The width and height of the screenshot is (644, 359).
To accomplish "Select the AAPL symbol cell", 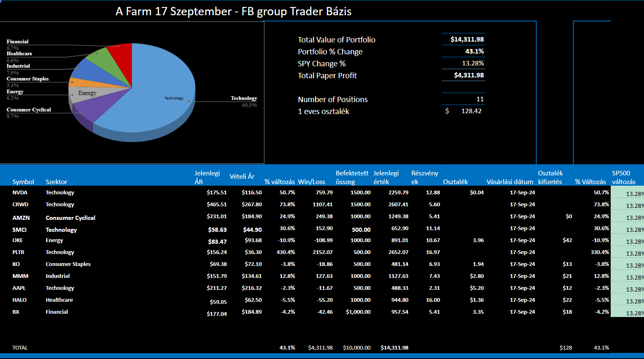I will tap(19, 288).
